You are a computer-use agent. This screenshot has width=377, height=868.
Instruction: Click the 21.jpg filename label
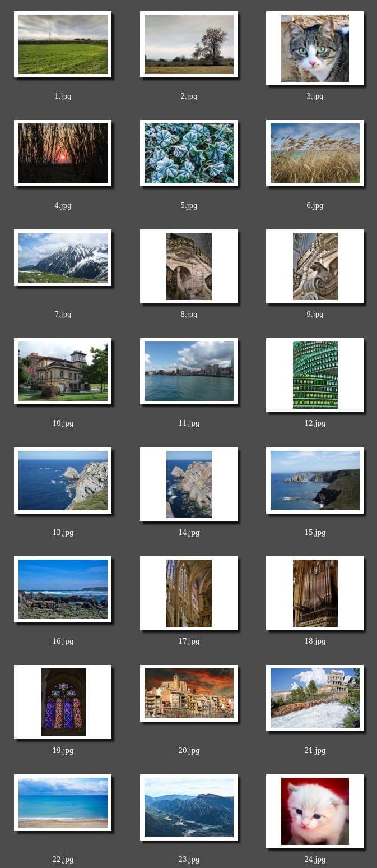pyautogui.click(x=315, y=750)
